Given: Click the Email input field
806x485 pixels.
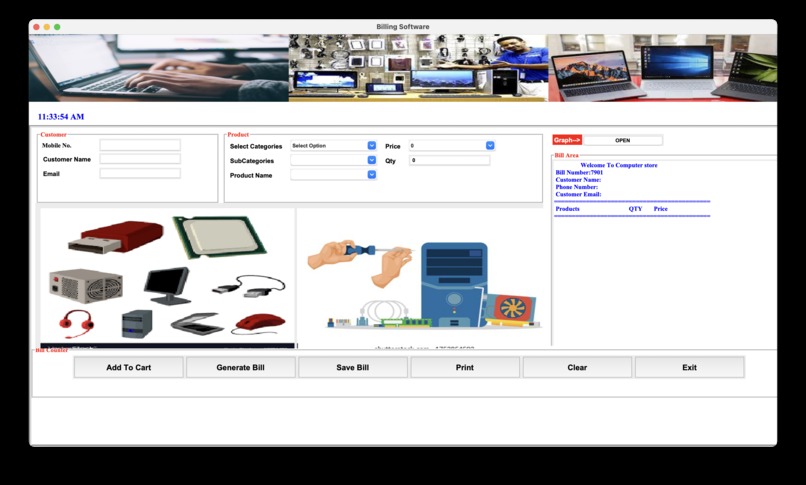Looking at the screenshot, I should click(x=140, y=174).
